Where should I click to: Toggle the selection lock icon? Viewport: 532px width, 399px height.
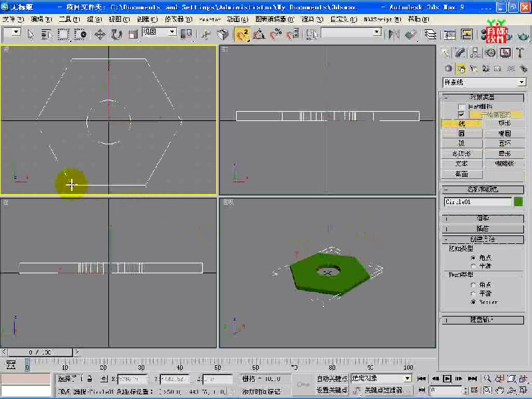pyautogui.click(x=90, y=378)
